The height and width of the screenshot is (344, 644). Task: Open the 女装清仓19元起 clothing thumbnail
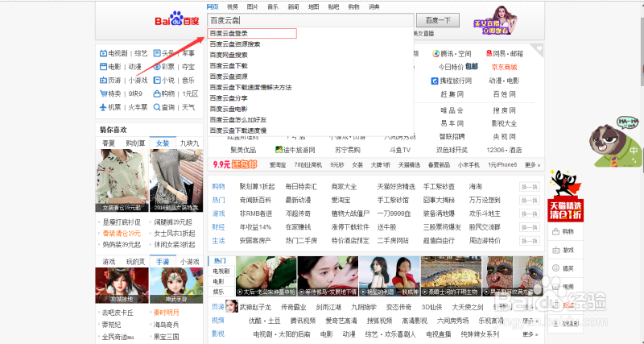click(122, 180)
